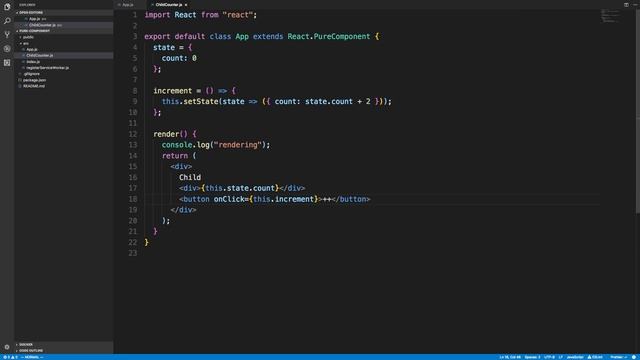
Task: Collapse the Open Editors section
Action: (x=64, y=13)
